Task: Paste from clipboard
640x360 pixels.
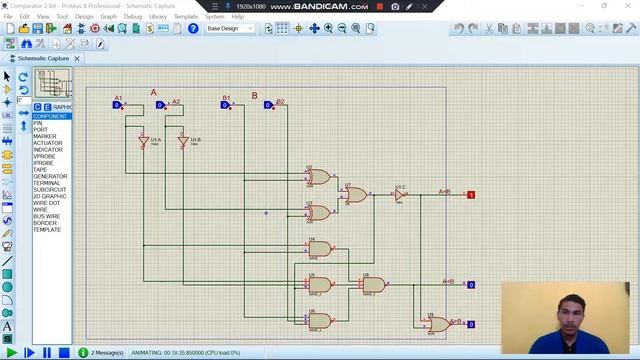Action: coord(517,29)
